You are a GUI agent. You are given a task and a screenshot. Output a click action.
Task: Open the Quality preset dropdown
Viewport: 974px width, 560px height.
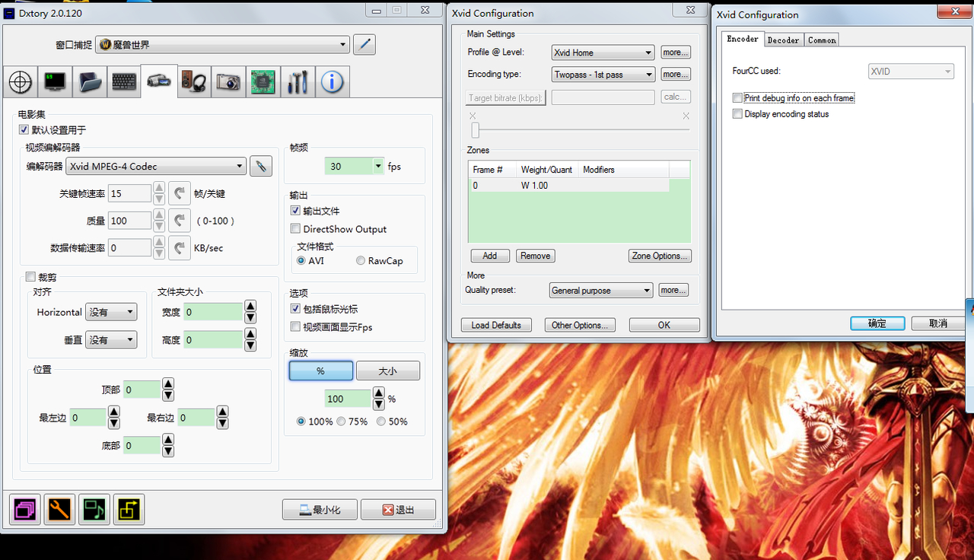click(601, 291)
